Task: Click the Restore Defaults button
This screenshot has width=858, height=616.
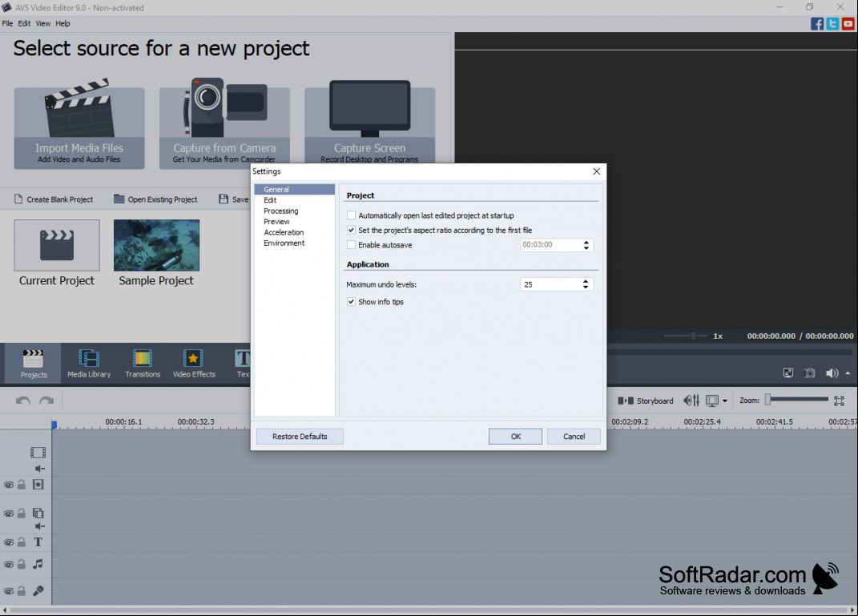Action: pos(300,437)
